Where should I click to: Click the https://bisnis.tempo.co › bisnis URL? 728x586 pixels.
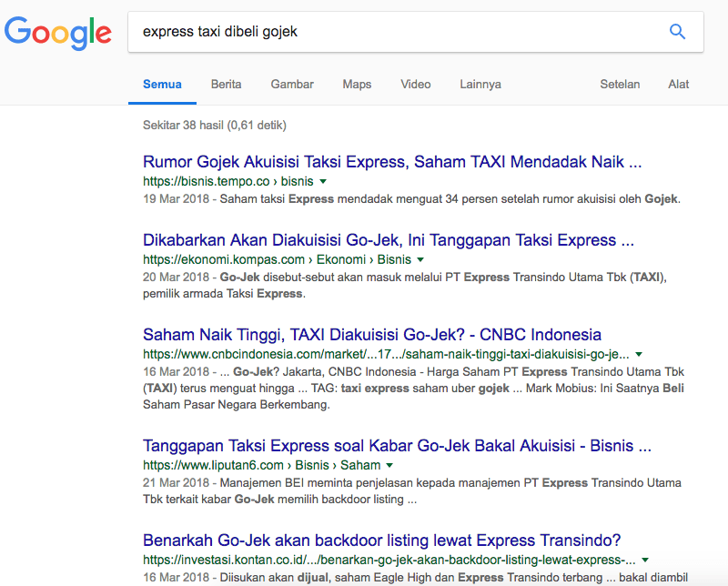point(228,181)
